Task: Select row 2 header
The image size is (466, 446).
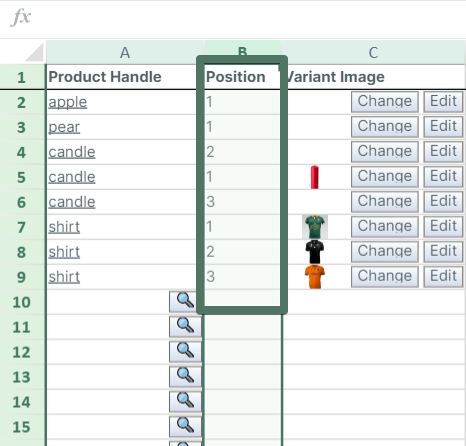Action: pyautogui.click(x=22, y=102)
